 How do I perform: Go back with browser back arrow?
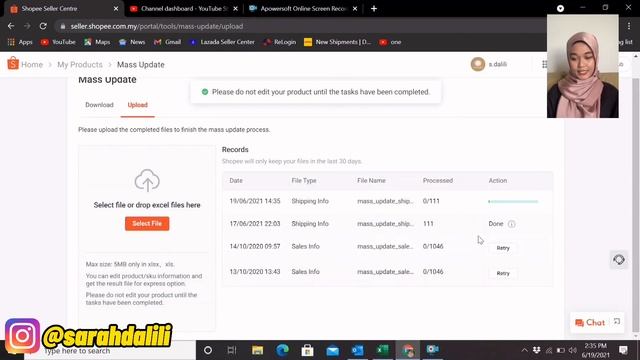tap(11, 26)
